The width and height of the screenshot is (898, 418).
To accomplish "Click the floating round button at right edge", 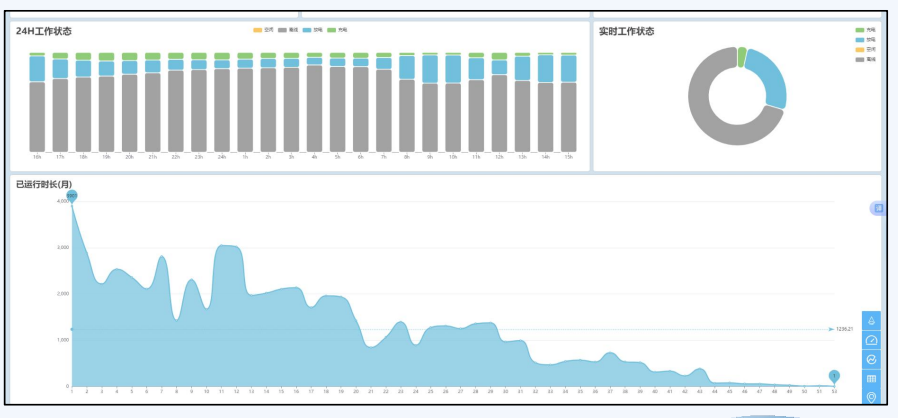I will click(878, 208).
